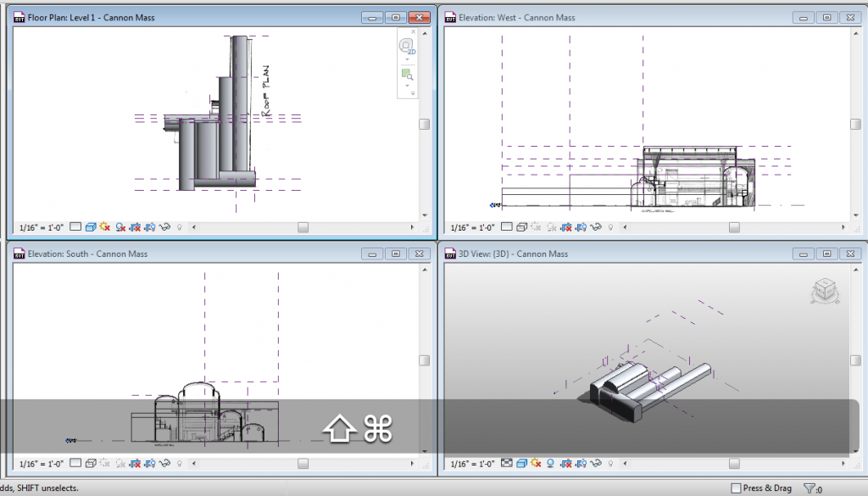The width and height of the screenshot is (868, 496).
Task: Click the 2D steering wheel in Floor Plan view
Action: 406,46
